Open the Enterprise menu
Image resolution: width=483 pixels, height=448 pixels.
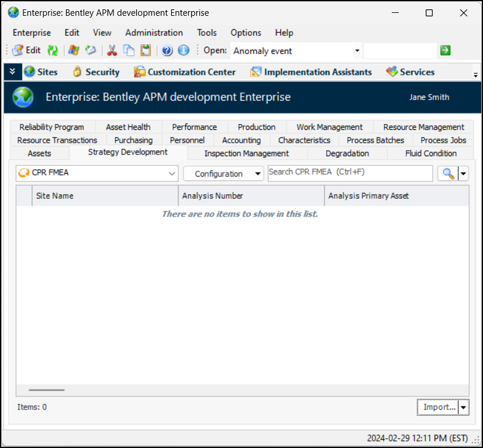point(32,33)
